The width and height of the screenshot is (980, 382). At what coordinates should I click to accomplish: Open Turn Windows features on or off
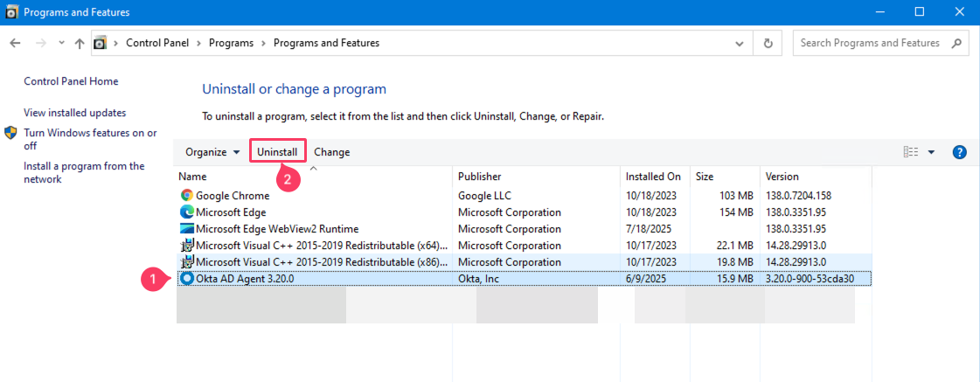pyautogui.click(x=90, y=139)
